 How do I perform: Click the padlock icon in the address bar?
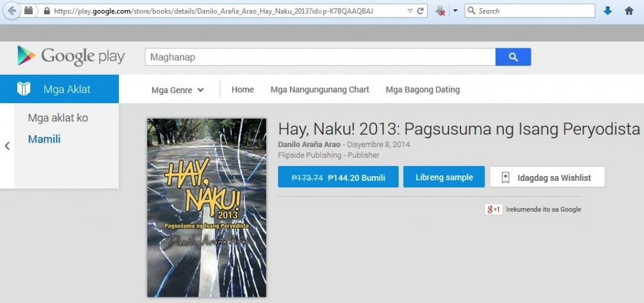47,11
